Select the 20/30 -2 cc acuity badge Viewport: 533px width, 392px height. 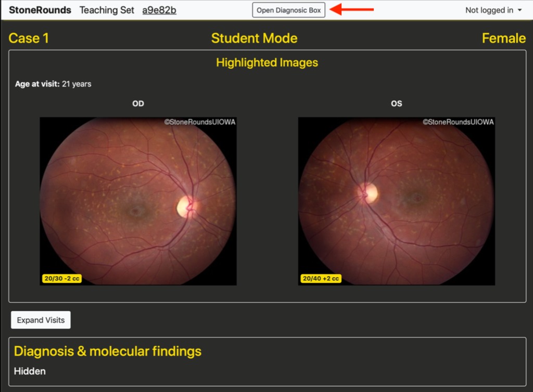coord(61,279)
